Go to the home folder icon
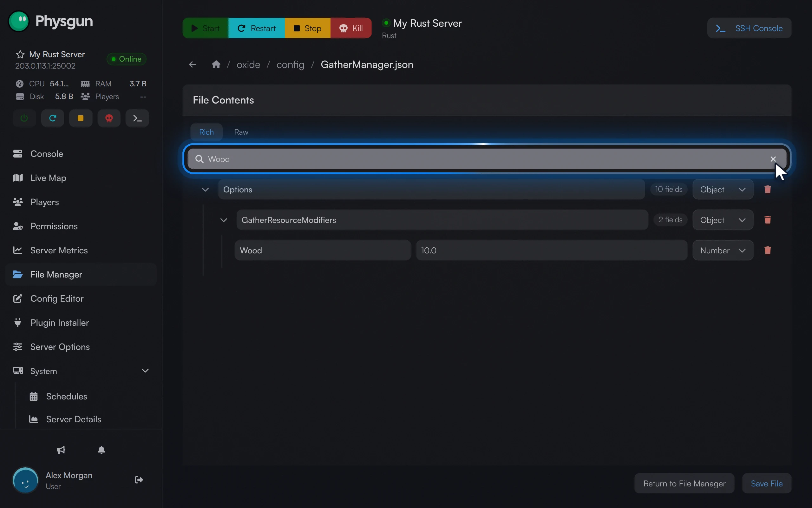The width and height of the screenshot is (812, 508). pyautogui.click(x=216, y=64)
